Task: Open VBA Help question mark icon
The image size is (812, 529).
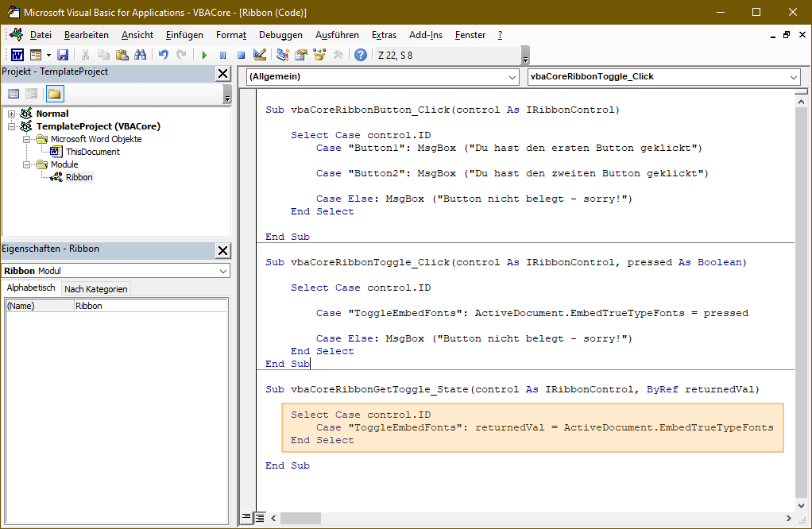Action: click(361, 55)
